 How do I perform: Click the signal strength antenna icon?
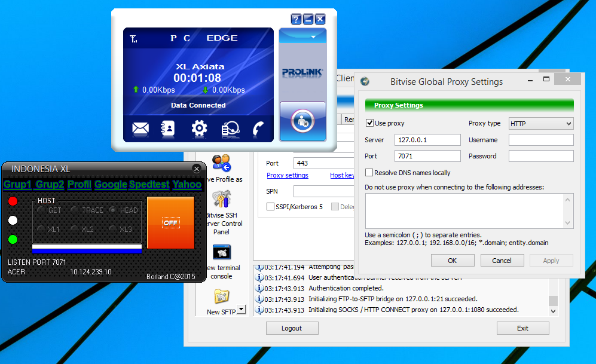click(133, 39)
